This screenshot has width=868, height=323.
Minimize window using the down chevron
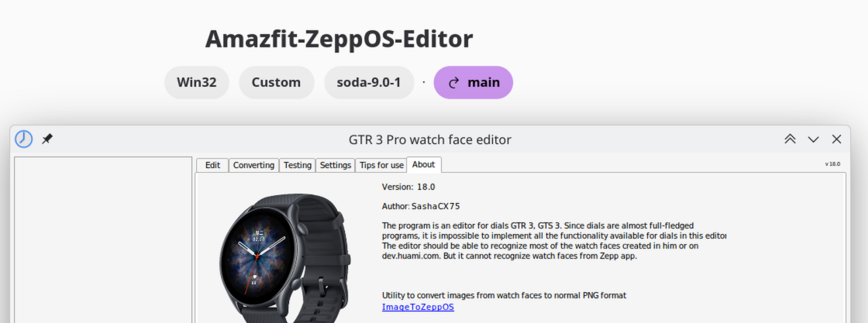[x=813, y=139]
